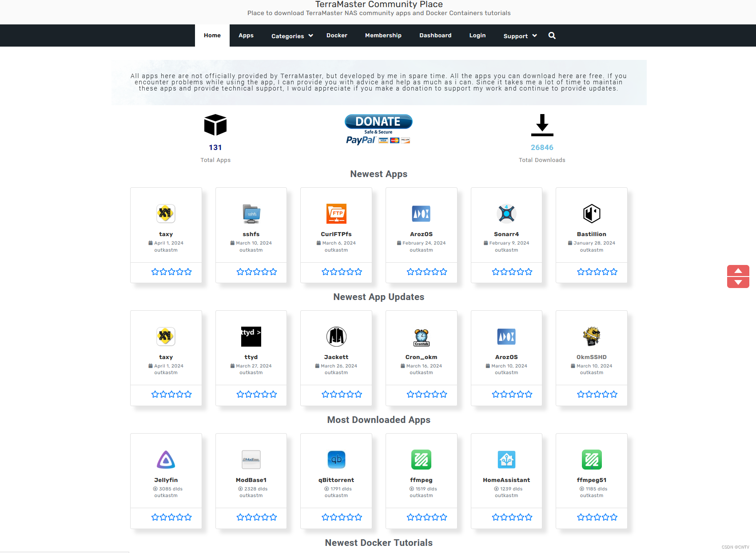Click the March 27, 2024 date under ttyd

(x=254, y=366)
